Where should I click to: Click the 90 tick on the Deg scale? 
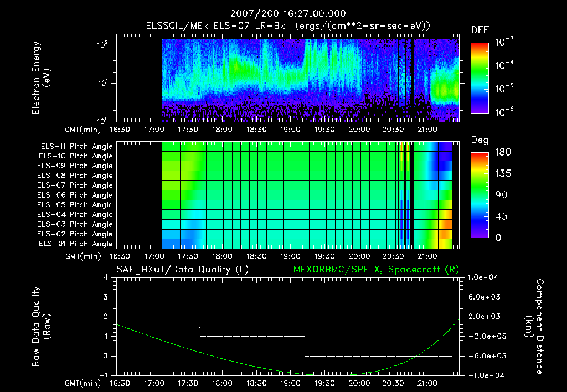502,195
